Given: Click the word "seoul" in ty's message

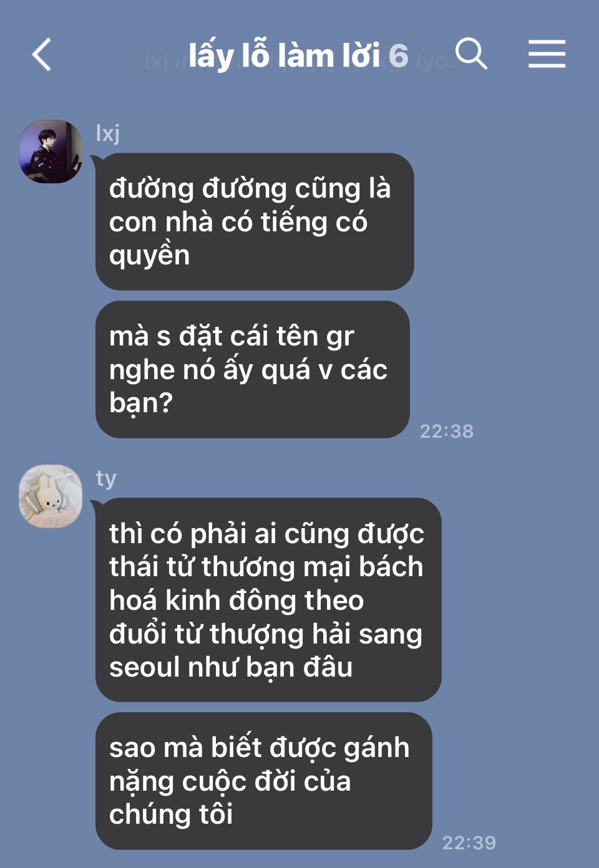Looking at the screenshot, I should pyautogui.click(x=145, y=667).
